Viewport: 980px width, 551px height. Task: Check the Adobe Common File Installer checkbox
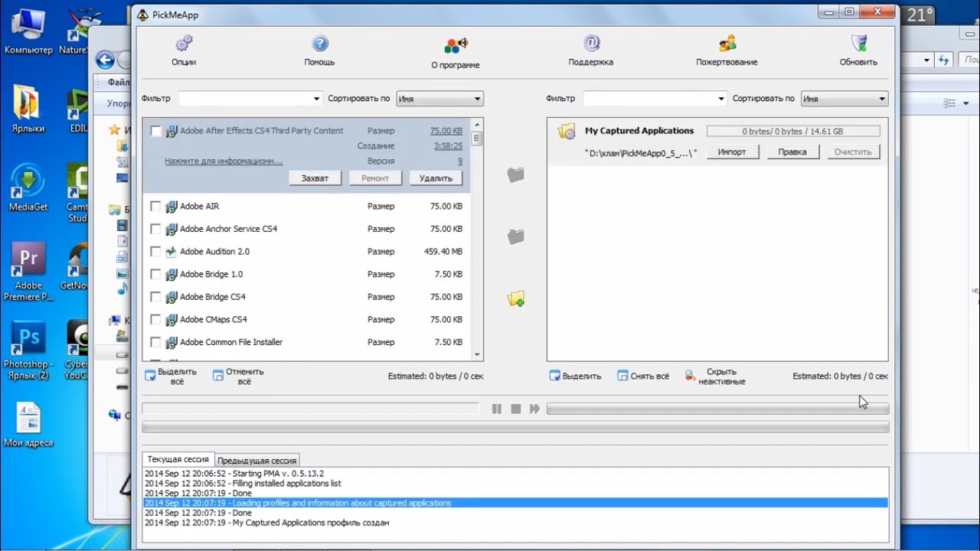[x=156, y=342]
